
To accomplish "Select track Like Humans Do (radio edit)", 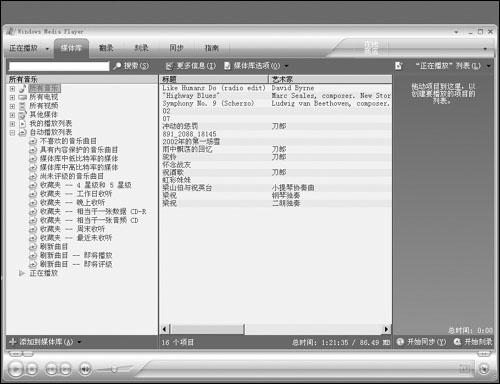I will coord(214,88).
